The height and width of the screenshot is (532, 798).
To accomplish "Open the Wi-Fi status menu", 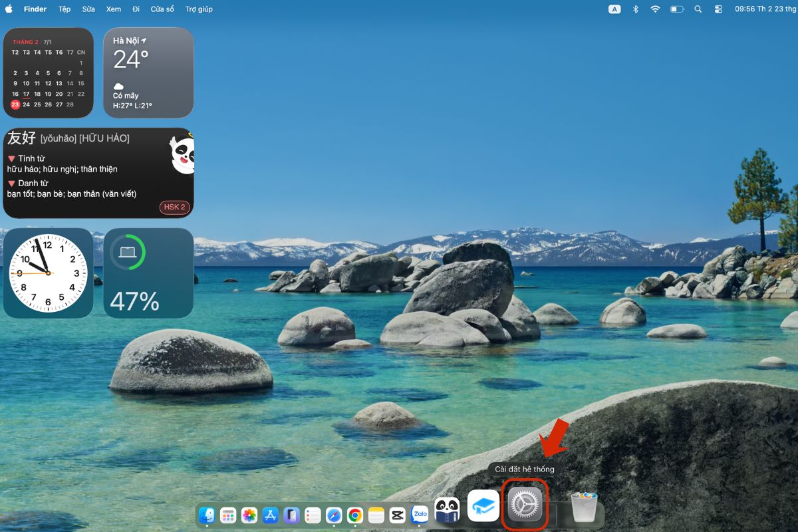I will [655, 9].
